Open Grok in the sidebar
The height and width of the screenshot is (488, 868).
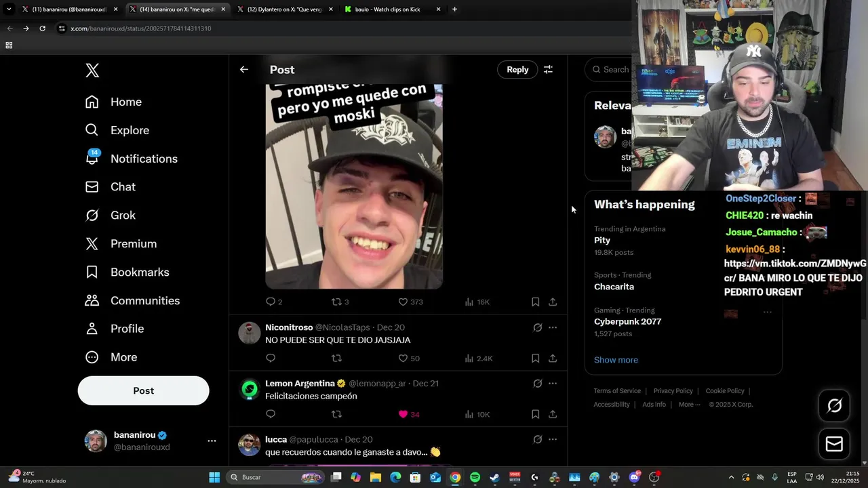[110, 216]
